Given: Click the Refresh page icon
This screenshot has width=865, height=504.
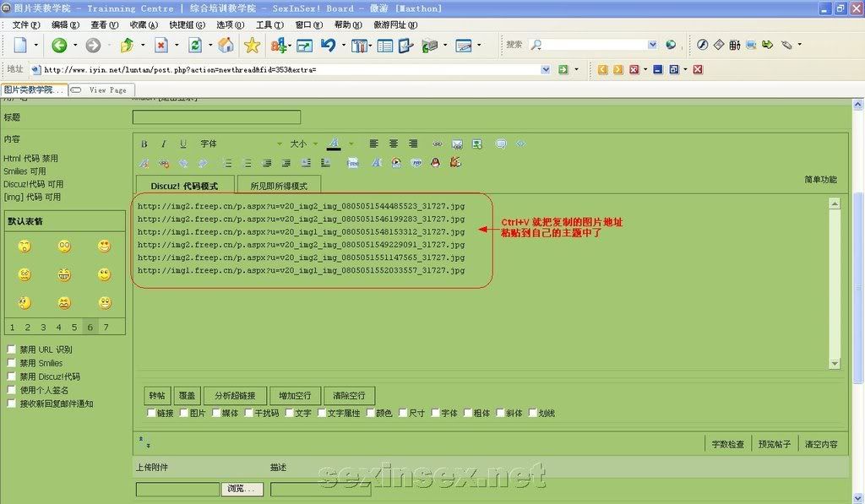Looking at the screenshot, I should tap(195, 46).
